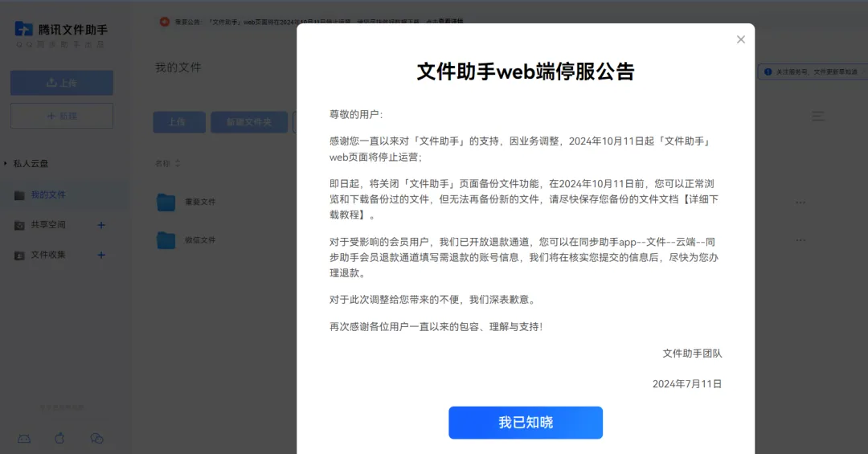Add a new 共享空间 with plus icon
Viewport: 868px width, 454px height.
click(101, 225)
